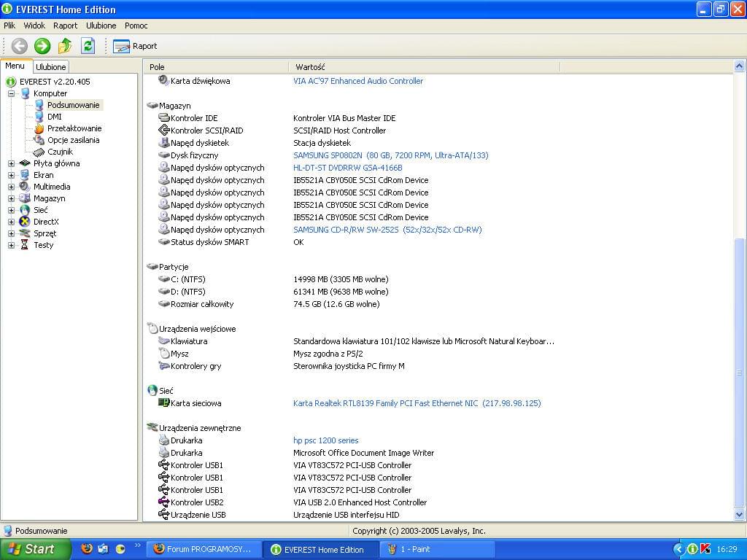Select the 'Status dysków SMART' row
The width and height of the screenshot is (747, 560).
(210, 242)
